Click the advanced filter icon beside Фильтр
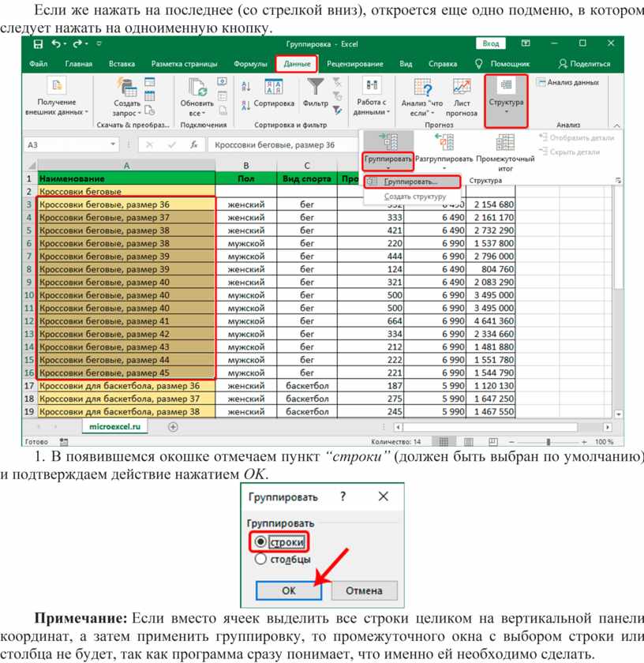Screen dimensions: 644x663 [x=337, y=110]
